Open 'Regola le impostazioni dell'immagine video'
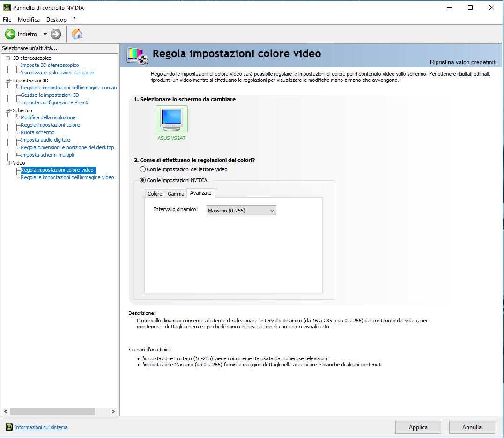504x438 pixels. pos(67,177)
